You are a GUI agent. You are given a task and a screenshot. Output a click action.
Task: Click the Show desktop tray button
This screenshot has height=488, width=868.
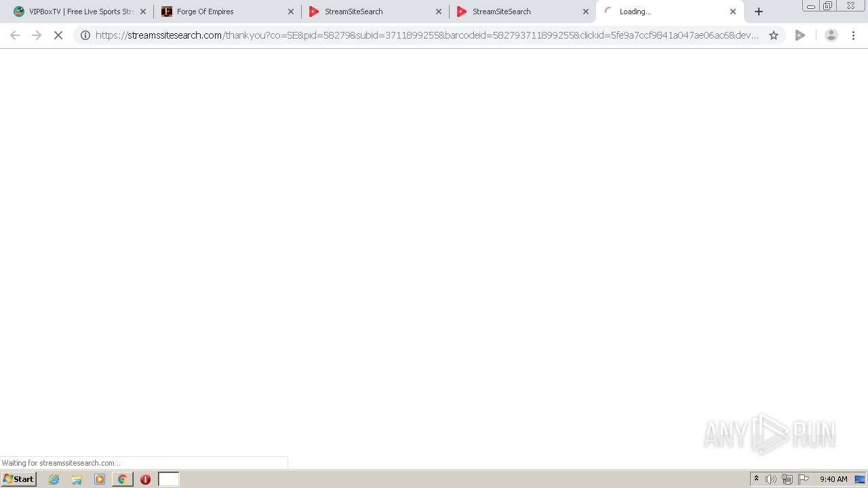point(860,479)
